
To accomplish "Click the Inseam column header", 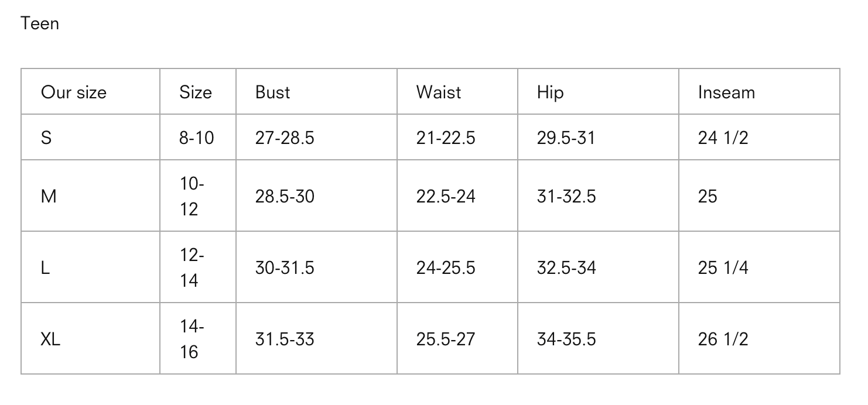I will click(726, 92).
